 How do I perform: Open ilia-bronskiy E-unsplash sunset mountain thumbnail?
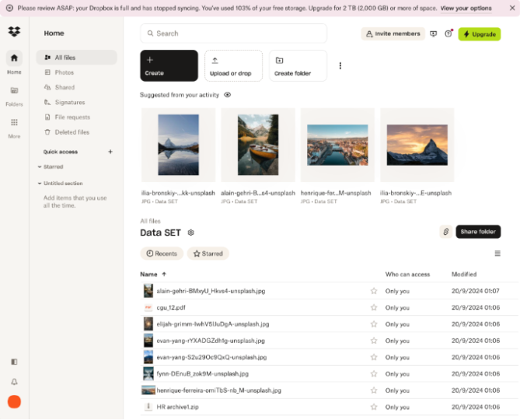(417, 145)
